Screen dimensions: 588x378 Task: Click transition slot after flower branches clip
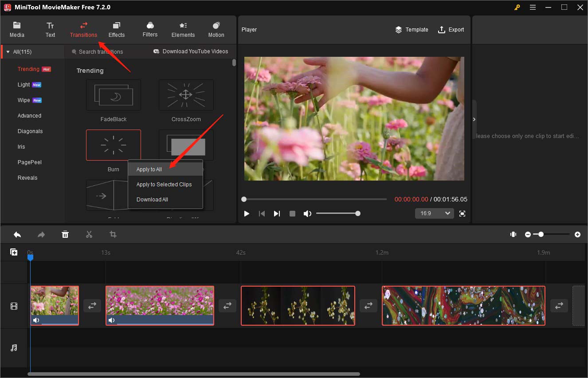pos(368,306)
